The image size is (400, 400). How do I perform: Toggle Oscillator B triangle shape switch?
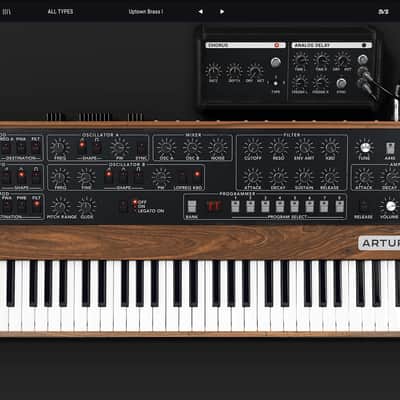click(x=123, y=176)
